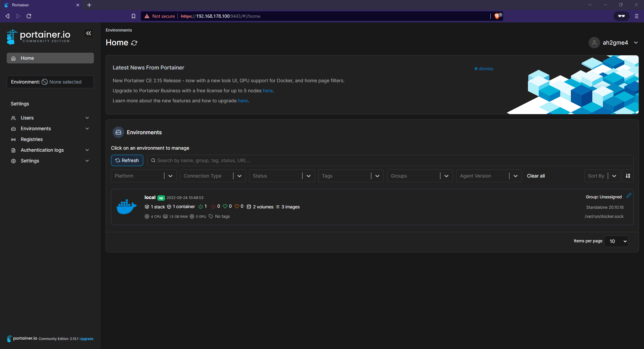644x349 pixels.
Task: Click the Brave Shields icon in the address bar
Action: click(497, 16)
